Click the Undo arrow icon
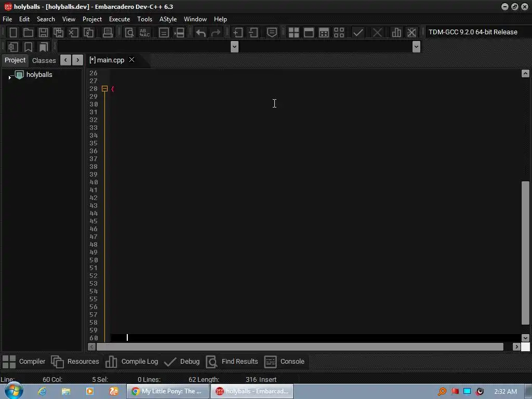This screenshot has width=532, height=399. pyautogui.click(x=201, y=33)
